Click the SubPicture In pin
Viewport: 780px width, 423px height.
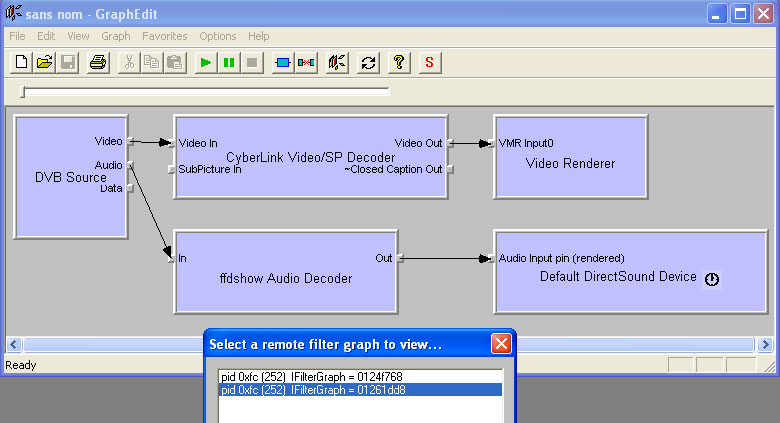[x=172, y=169]
